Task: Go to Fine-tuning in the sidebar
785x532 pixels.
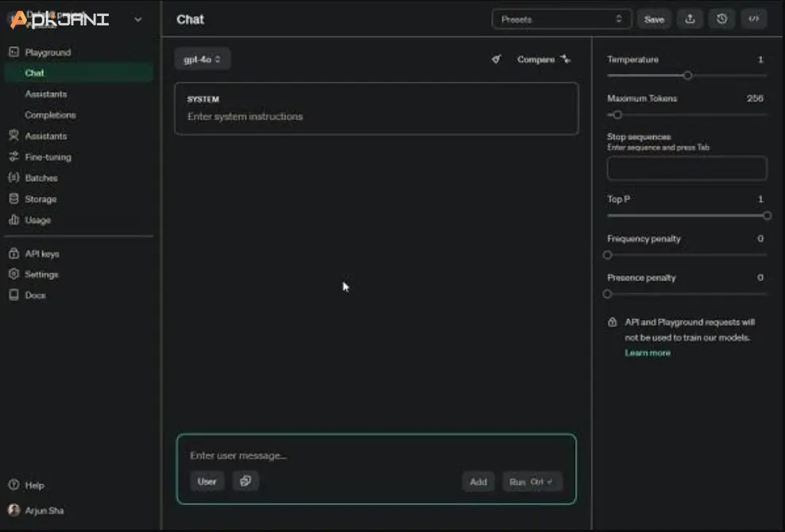Action: tap(48, 157)
